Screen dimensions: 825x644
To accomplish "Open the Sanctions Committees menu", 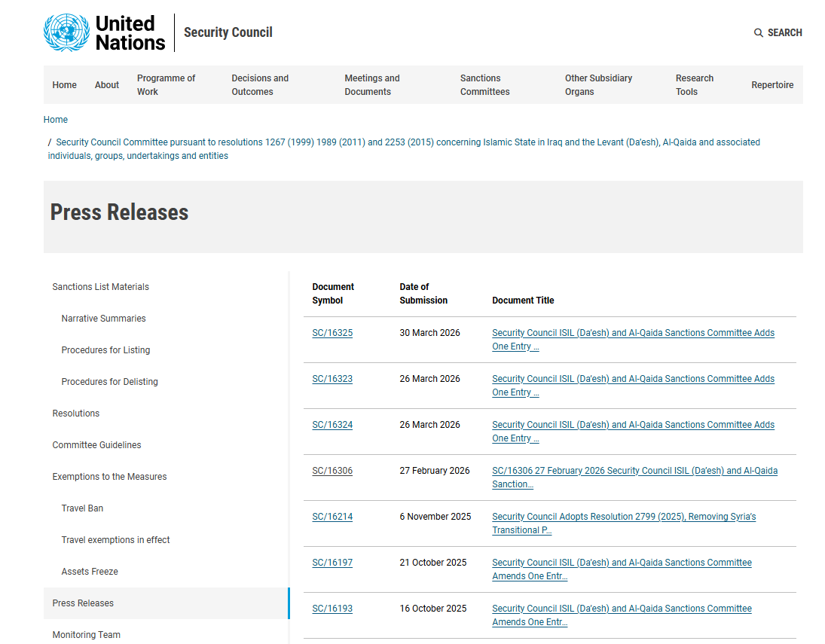I will coord(484,85).
